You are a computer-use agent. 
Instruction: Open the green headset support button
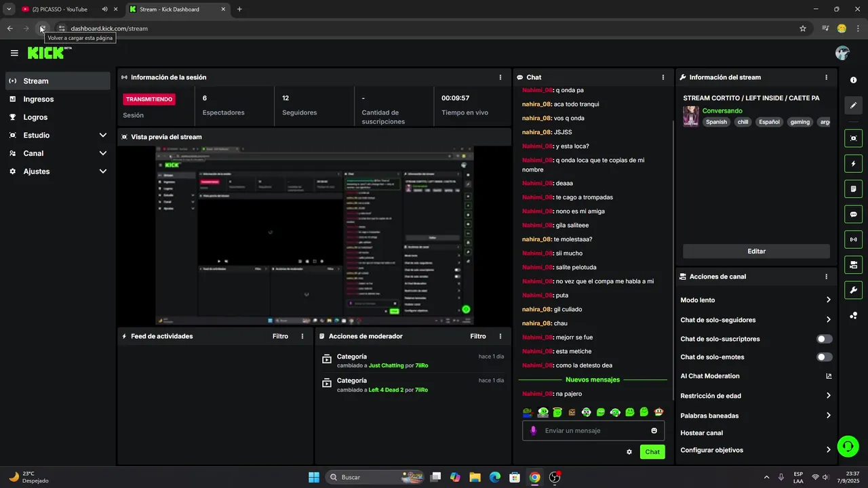pos(847,445)
